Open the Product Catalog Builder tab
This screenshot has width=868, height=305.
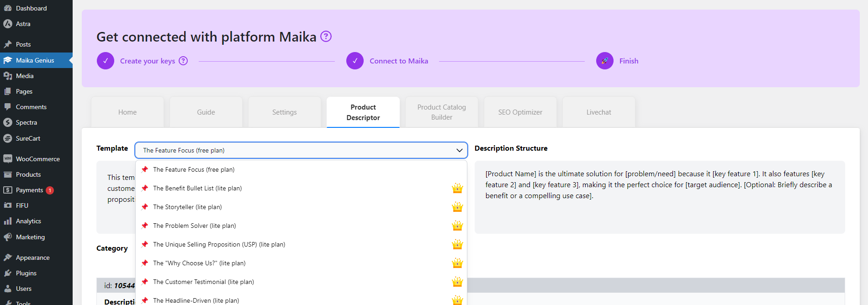(442, 112)
